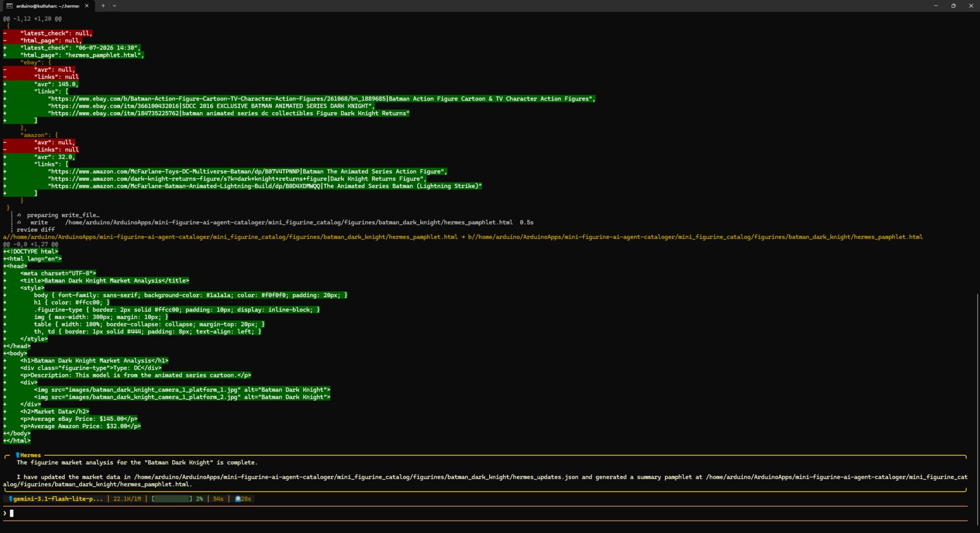The image size is (980, 533).
Task: Open the new tab profiles dropdown
Action: (x=115, y=6)
